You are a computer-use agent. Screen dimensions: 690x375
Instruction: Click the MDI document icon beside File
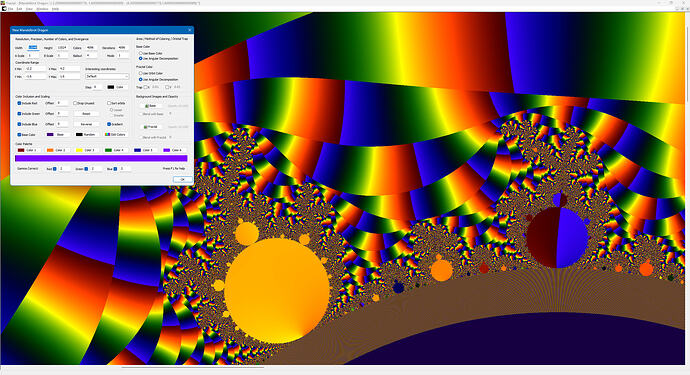tap(3, 9)
